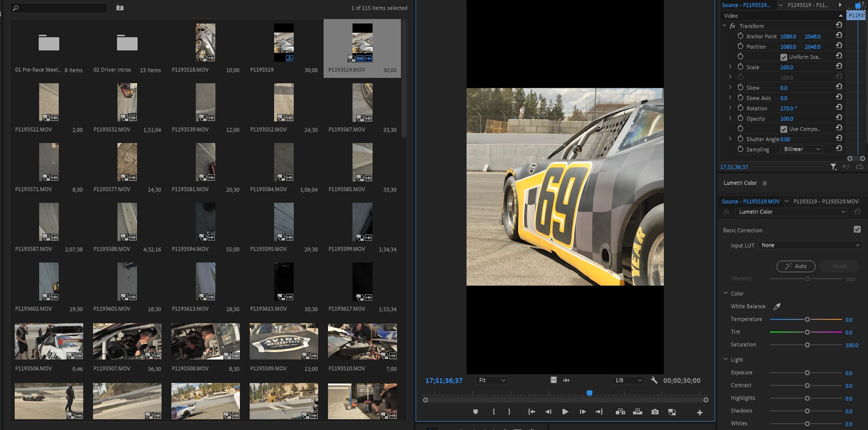Open the Lumetri Color effect selector dropdown
The height and width of the screenshot is (430, 868).
coord(791,212)
